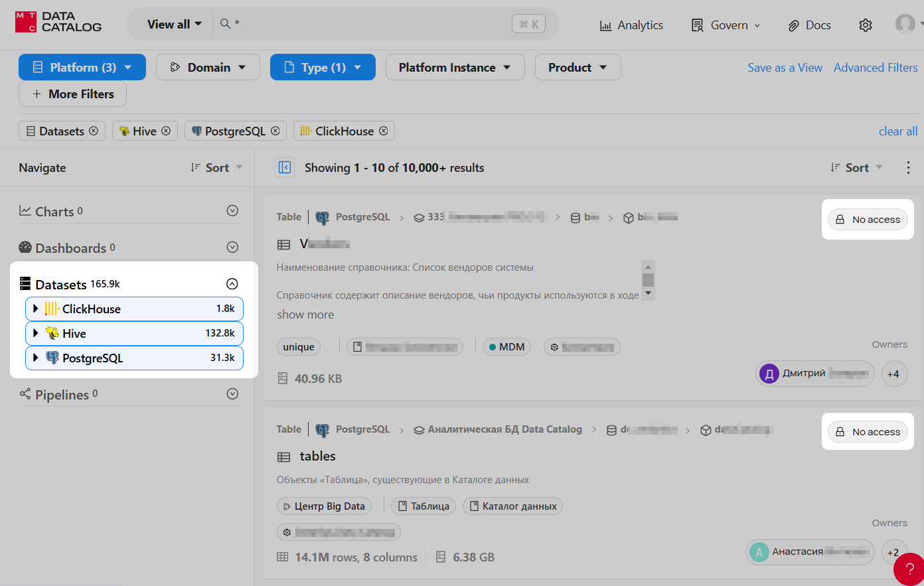Go to Analytics page
This screenshot has height=586, width=924.
[x=631, y=25]
